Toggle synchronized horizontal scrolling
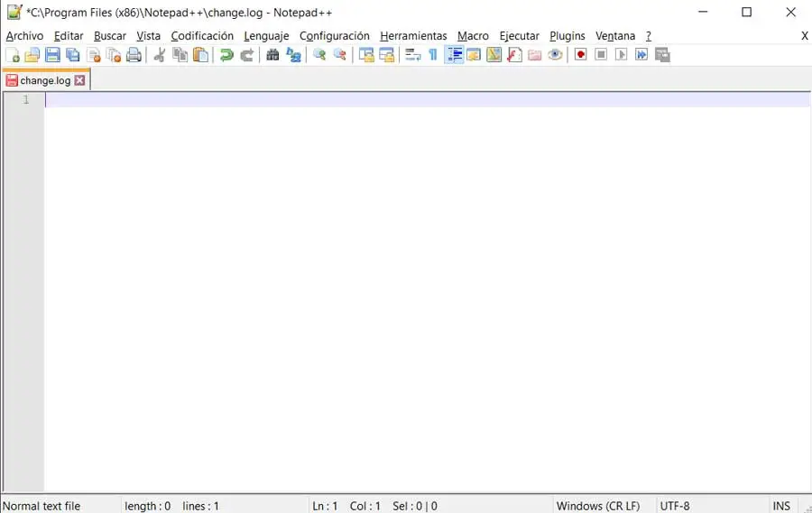The height and width of the screenshot is (513, 812). (x=386, y=55)
